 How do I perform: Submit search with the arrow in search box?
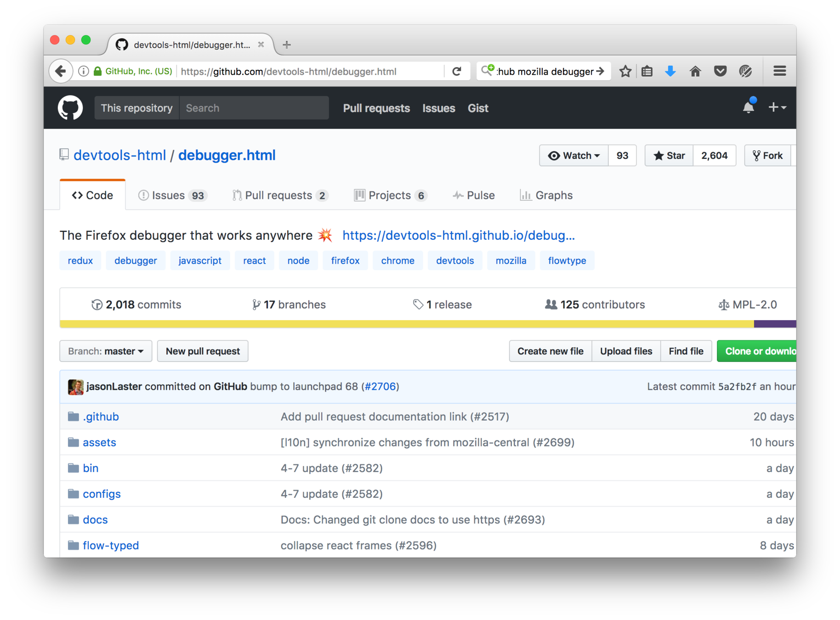[600, 71]
